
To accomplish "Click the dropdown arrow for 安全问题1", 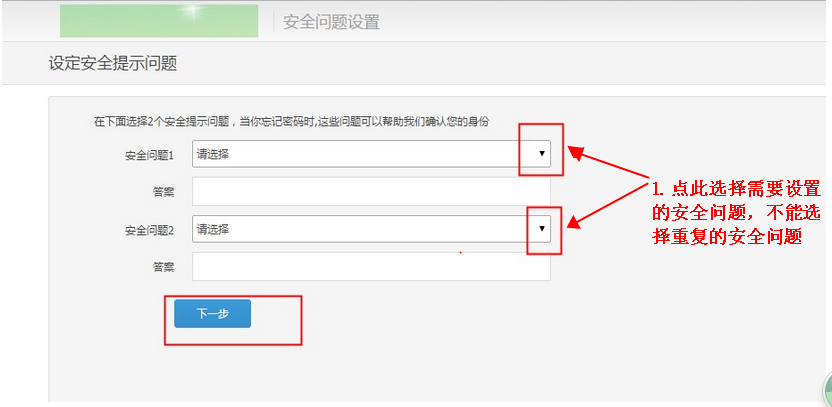I will (541, 154).
